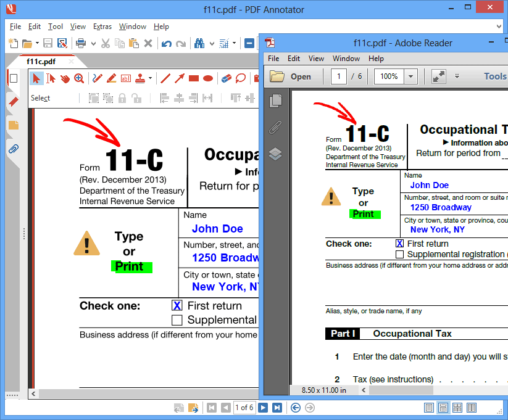Select the Highlighter tool

(x=111, y=79)
